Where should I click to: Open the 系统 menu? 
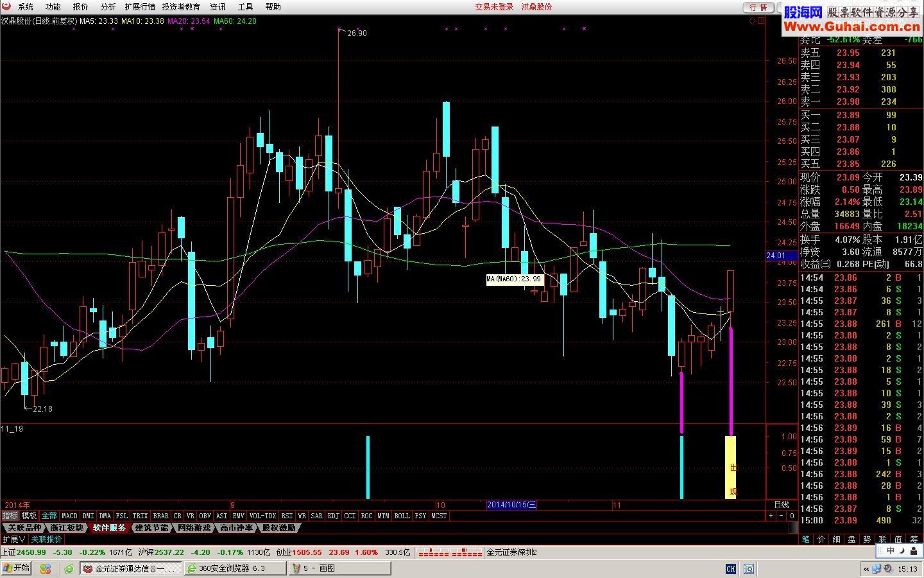click(25, 6)
